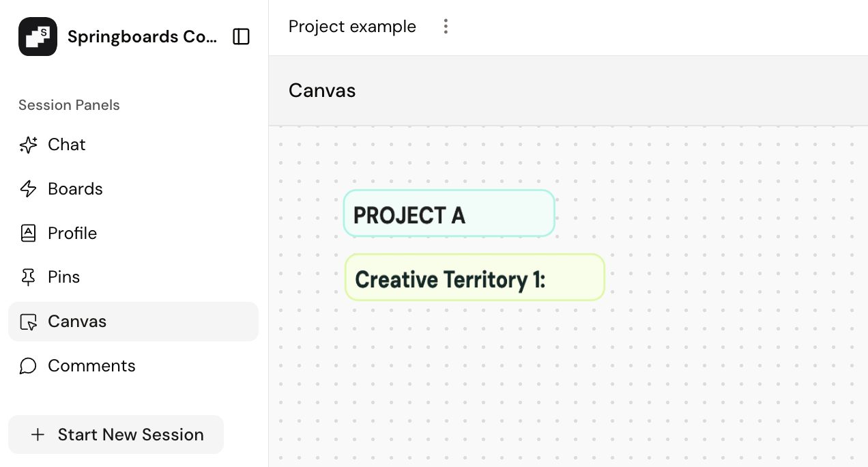Click the Chat sparkle icon
Screen dimensions: 868x467
coord(28,145)
